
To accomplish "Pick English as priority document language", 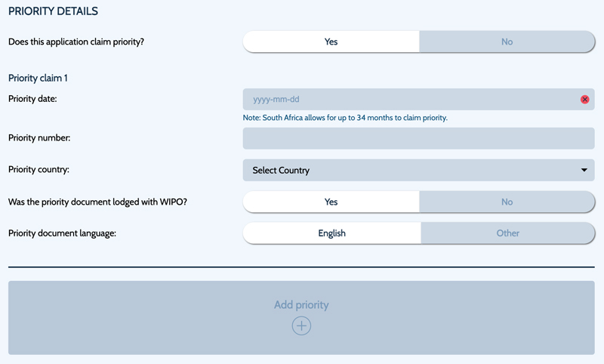I will pyautogui.click(x=331, y=233).
